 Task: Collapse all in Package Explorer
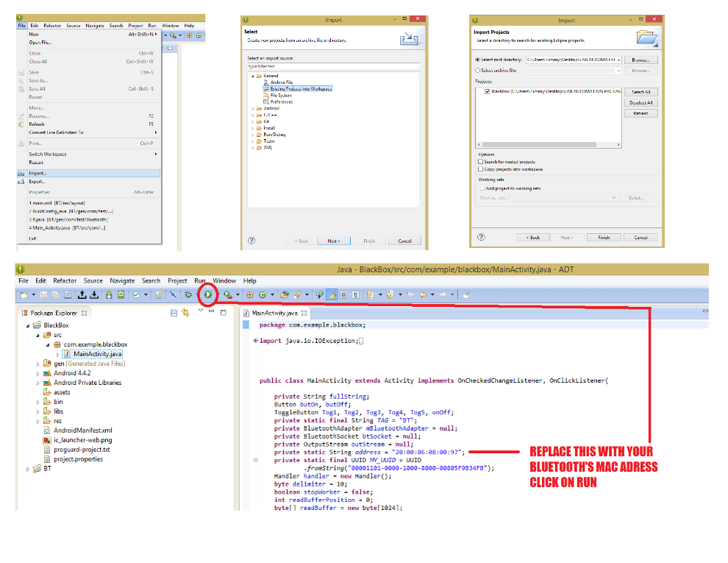click(174, 313)
